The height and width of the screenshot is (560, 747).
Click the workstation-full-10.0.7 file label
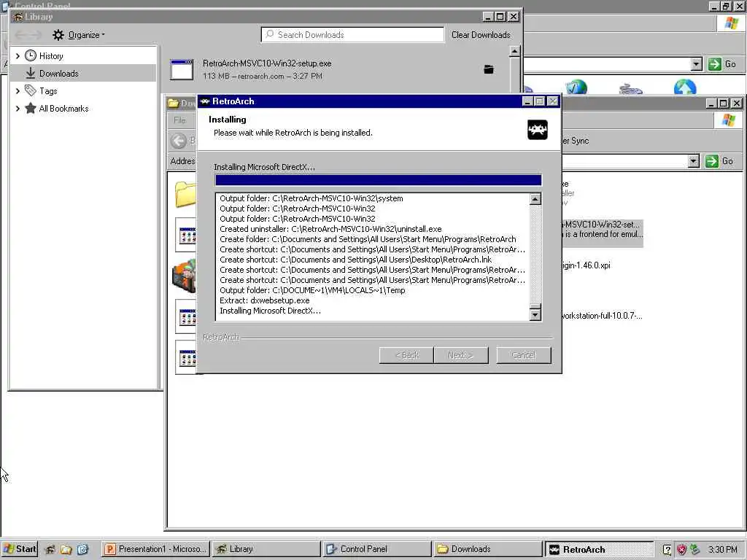[602, 316]
